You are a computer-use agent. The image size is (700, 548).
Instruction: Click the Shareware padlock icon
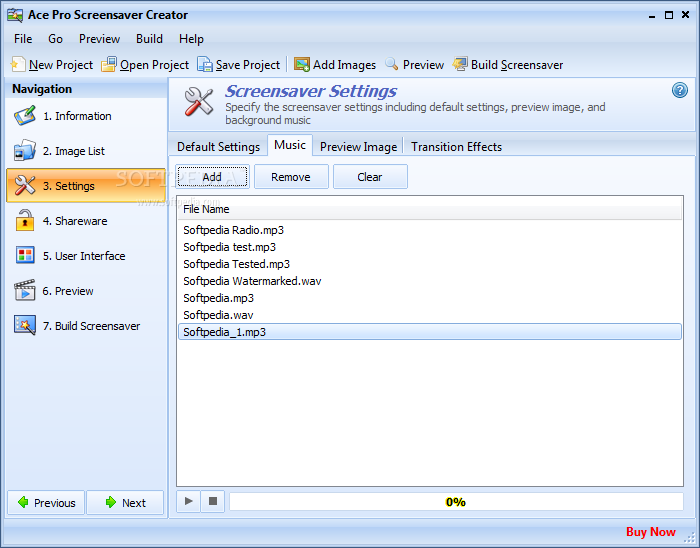coord(25,220)
